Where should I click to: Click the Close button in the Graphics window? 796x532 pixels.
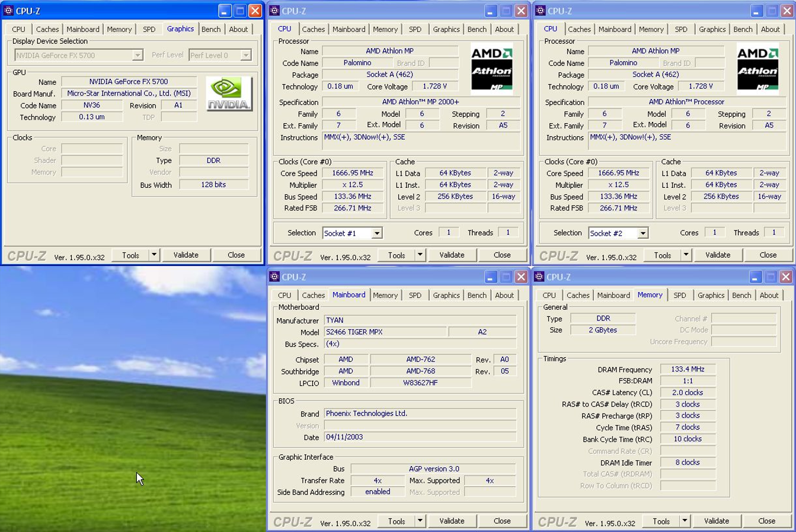coord(236,255)
